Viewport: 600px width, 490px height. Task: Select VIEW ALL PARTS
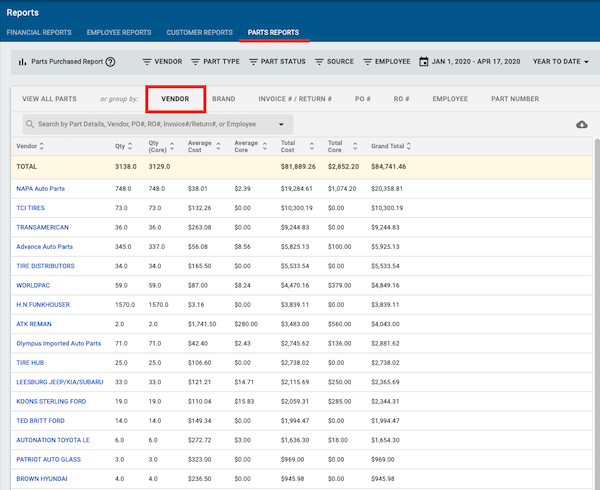tap(49, 99)
